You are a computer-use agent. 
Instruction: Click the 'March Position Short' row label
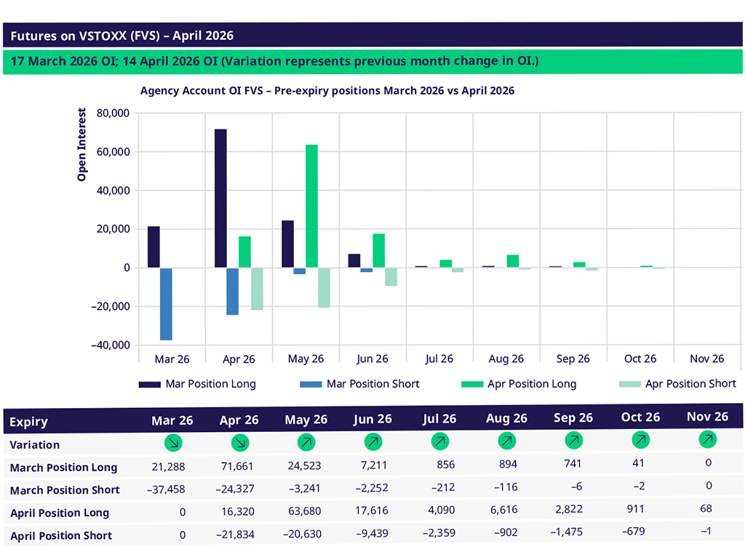point(65,490)
